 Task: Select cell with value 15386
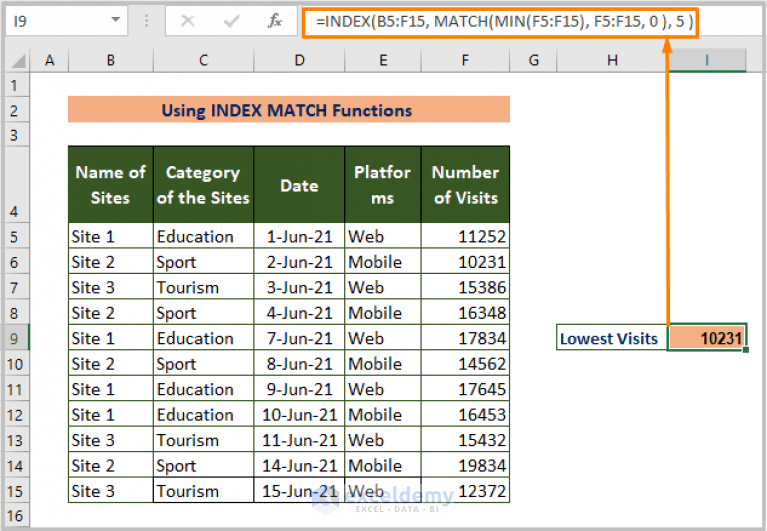[x=465, y=287]
